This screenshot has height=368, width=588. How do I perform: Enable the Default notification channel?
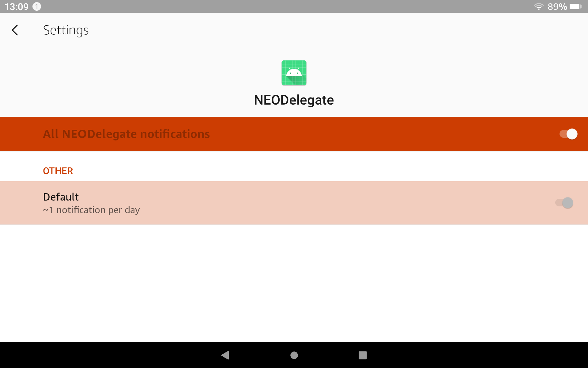coord(564,203)
